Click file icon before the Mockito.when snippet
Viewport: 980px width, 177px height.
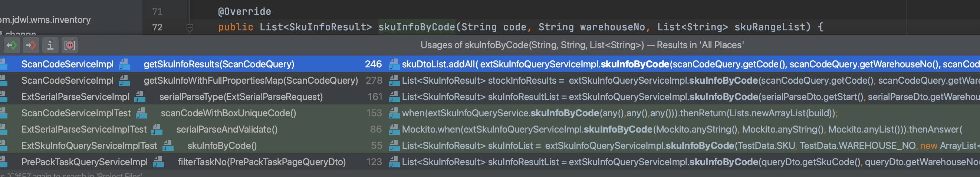click(x=394, y=130)
